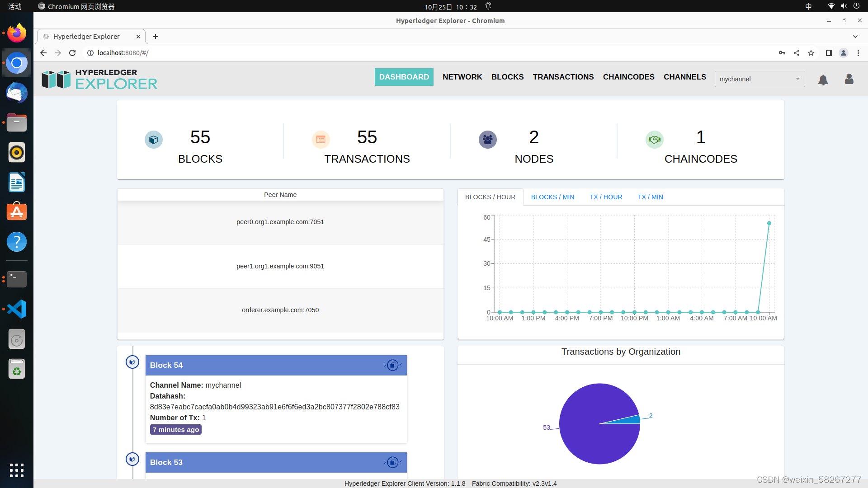
Task: Open Block 54 details cube icon
Action: click(393, 365)
